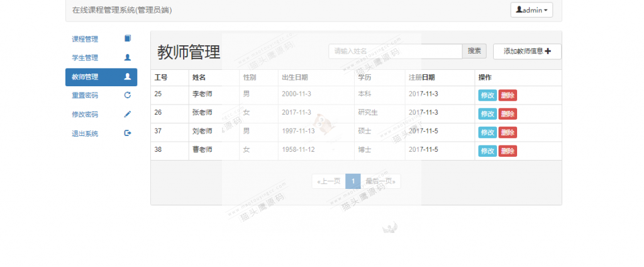Click 修改 for 刘老师

(487, 132)
